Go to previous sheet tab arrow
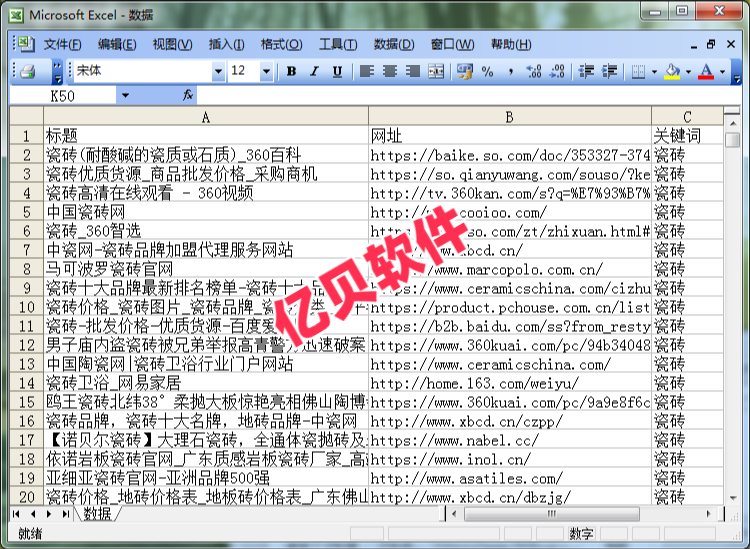The image size is (750, 549). (x=33, y=514)
